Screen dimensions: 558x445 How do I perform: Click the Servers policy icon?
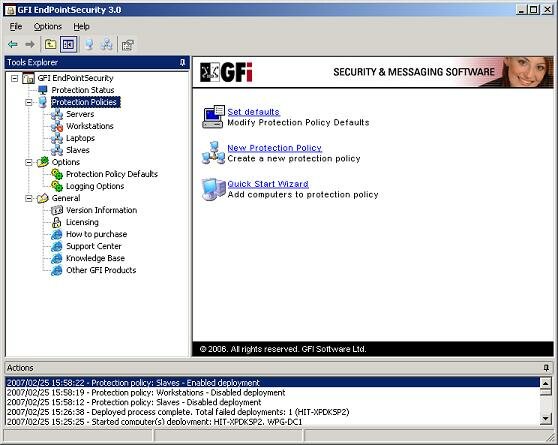pyautogui.click(x=57, y=114)
